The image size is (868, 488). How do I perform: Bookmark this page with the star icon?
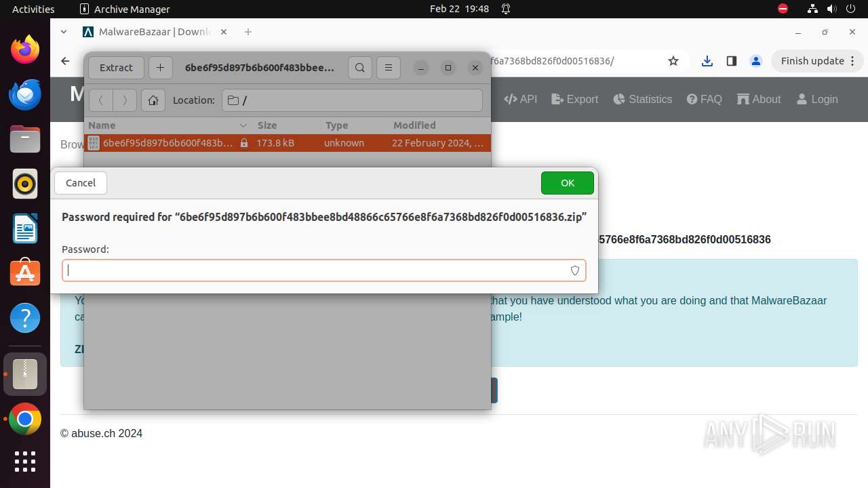click(673, 61)
